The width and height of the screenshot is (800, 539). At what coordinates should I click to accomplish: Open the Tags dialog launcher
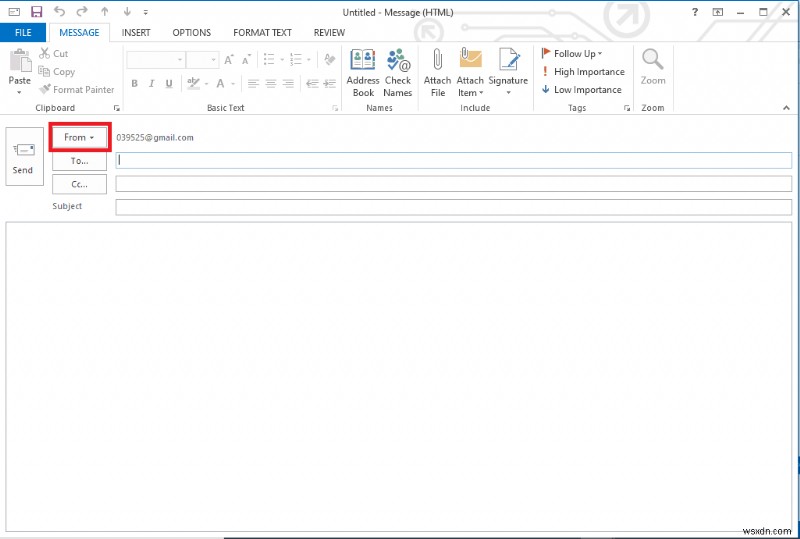click(x=627, y=108)
